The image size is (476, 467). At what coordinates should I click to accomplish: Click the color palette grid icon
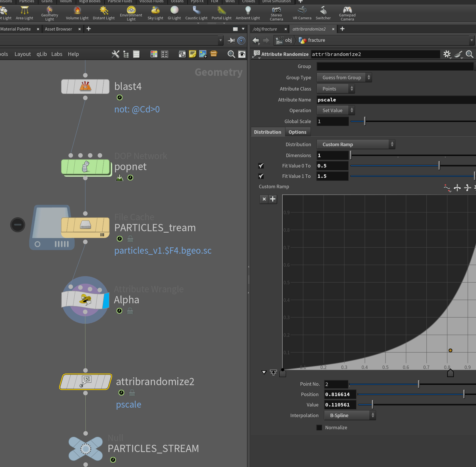pyautogui.click(x=154, y=54)
